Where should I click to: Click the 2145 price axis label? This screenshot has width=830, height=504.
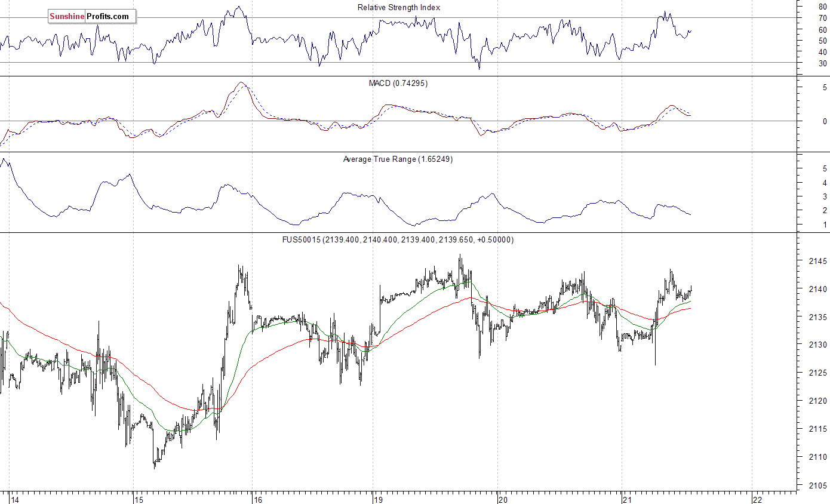pyautogui.click(x=817, y=262)
